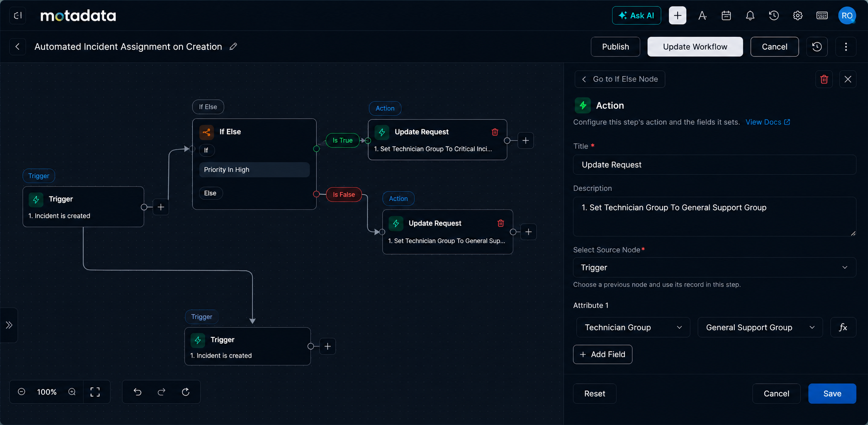Screen dimensions: 868x425
Task: Collapse the sidebar menu icon beside the logo
Action: 17,15
